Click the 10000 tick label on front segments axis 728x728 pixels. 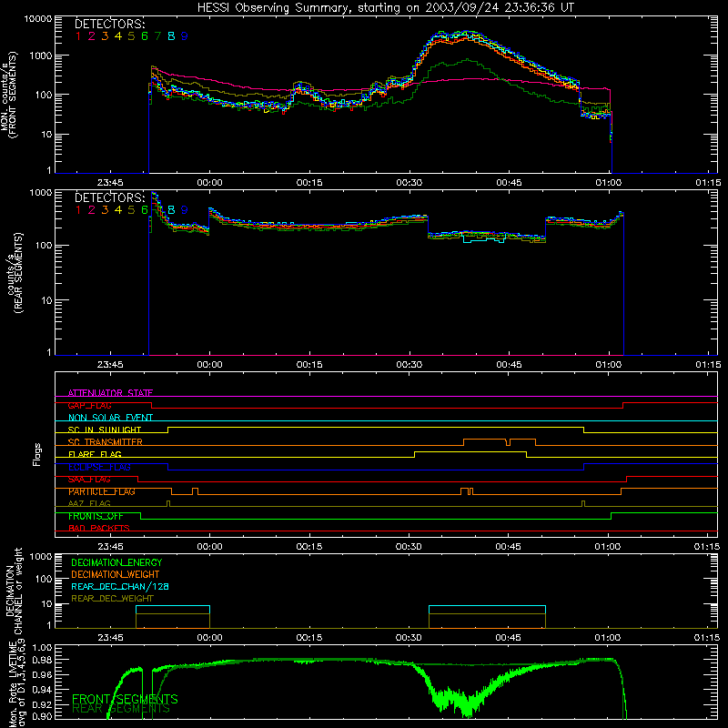coord(38,19)
